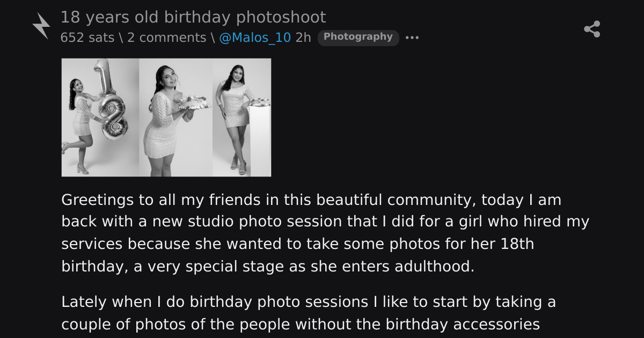This screenshot has height=338, width=644.
Task: Open the 2h timestamp permalink
Action: [x=303, y=38]
